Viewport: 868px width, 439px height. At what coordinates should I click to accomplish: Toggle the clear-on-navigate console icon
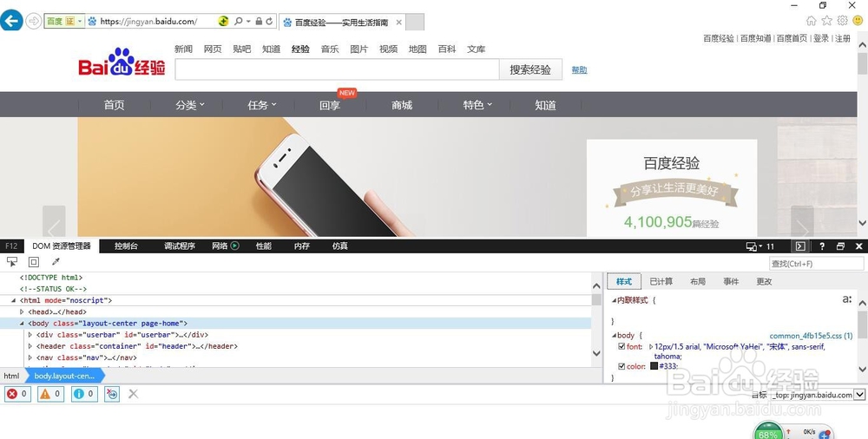112,394
